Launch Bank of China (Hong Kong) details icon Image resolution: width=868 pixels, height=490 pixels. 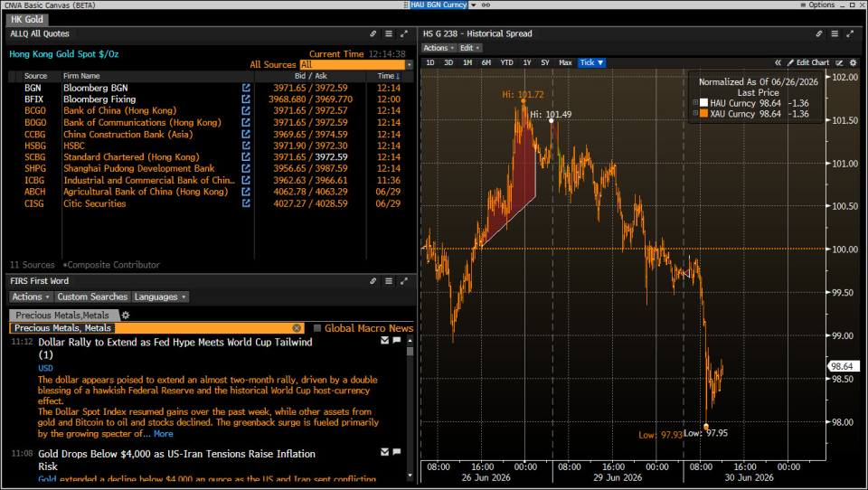[246, 110]
